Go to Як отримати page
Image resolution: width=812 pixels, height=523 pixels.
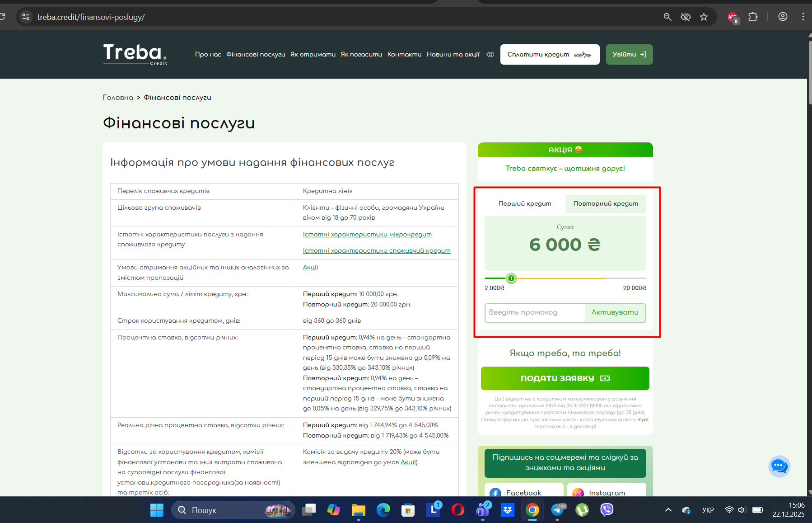click(313, 54)
